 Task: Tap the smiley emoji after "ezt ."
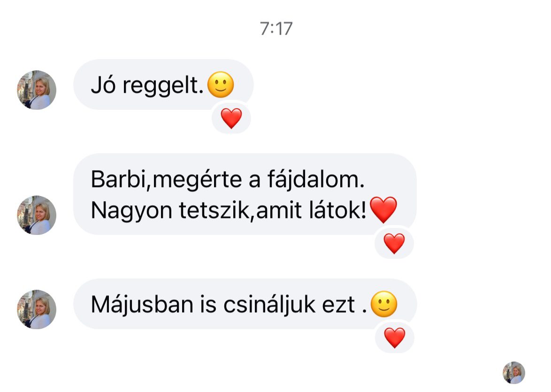tap(384, 304)
